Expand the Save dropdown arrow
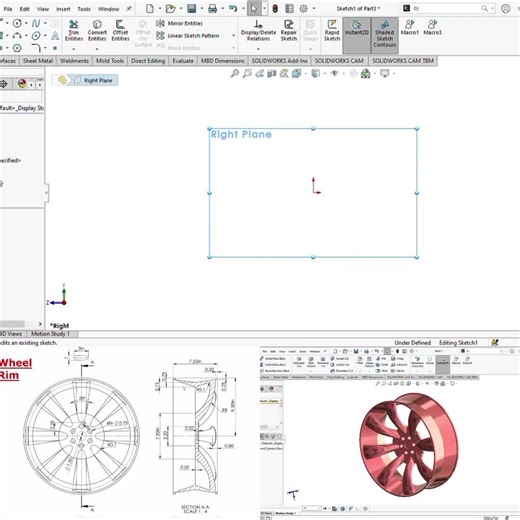This screenshot has width=520, height=520. [x=201, y=9]
